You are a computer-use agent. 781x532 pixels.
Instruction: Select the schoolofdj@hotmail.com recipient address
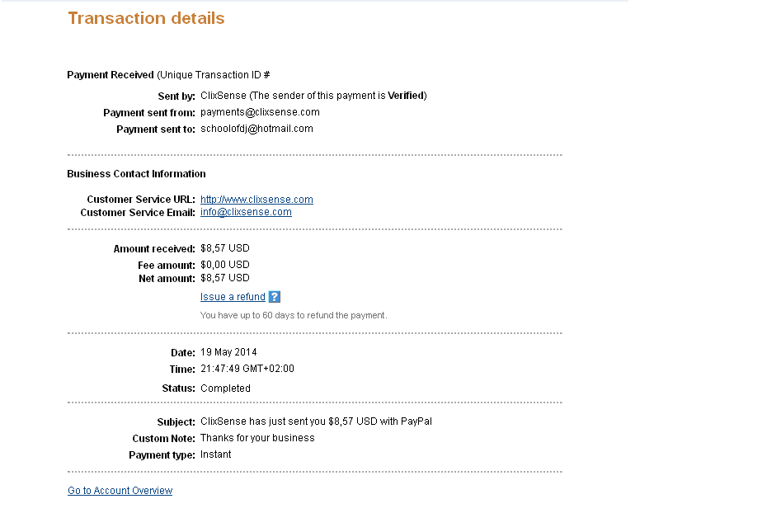tap(256, 129)
